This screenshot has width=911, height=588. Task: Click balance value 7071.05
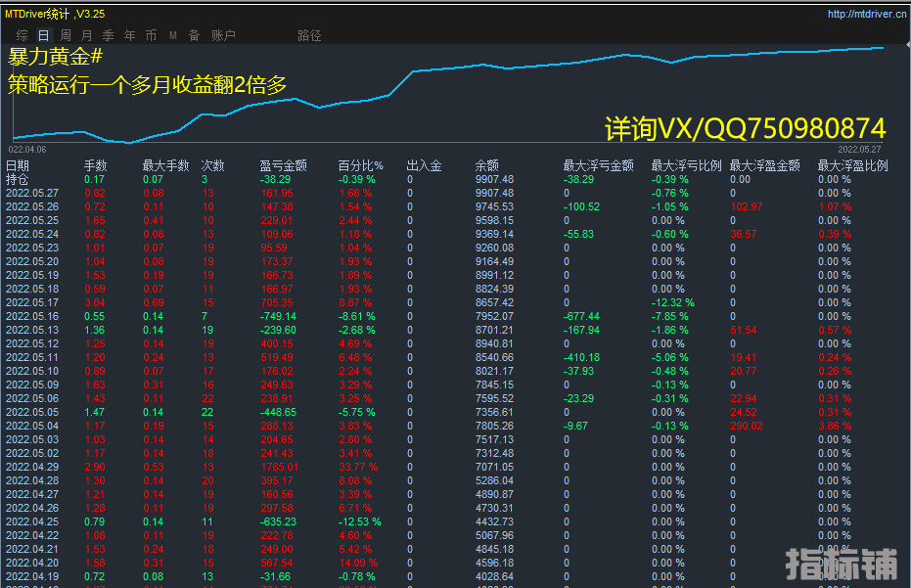(x=494, y=467)
